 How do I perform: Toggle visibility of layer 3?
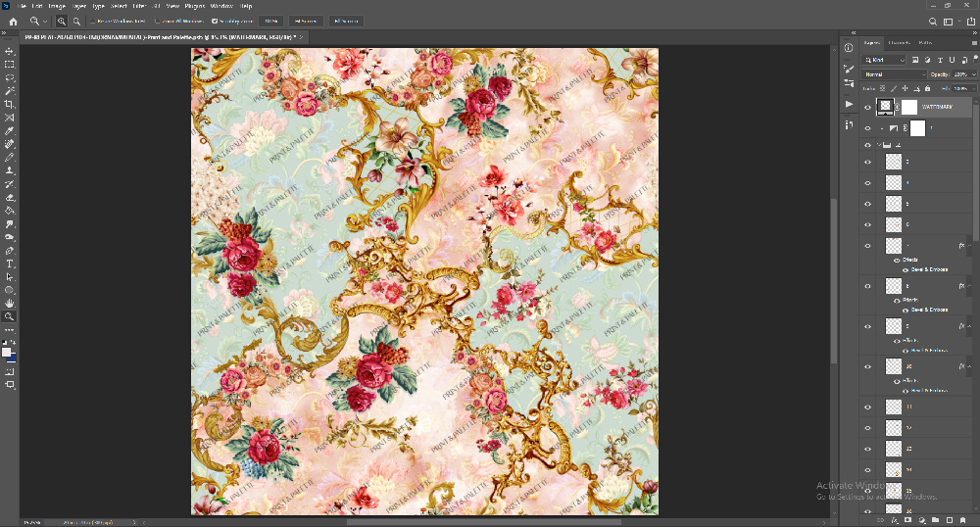click(867, 163)
